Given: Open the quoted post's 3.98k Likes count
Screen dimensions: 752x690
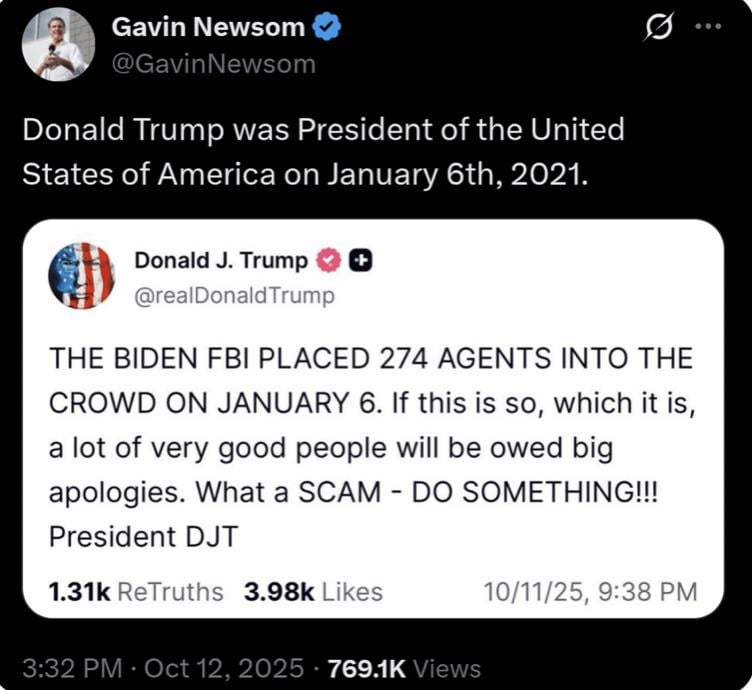Looking at the screenshot, I should [x=313, y=592].
